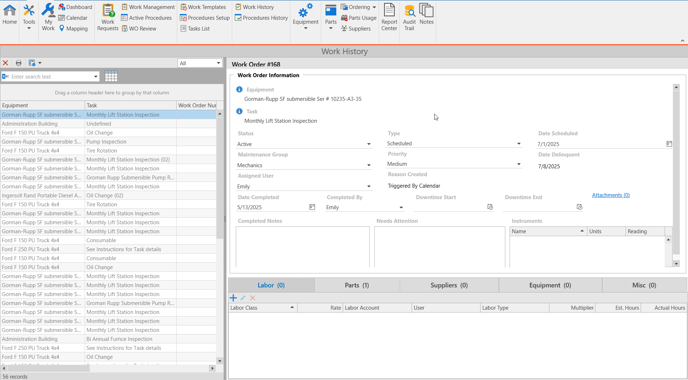
Task: Sort list by Task column header
Action: [x=131, y=106]
